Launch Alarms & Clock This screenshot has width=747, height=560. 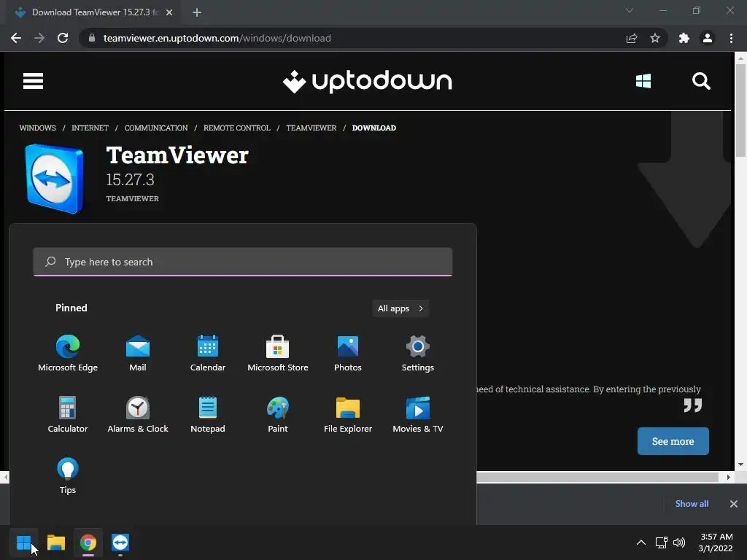tap(138, 414)
